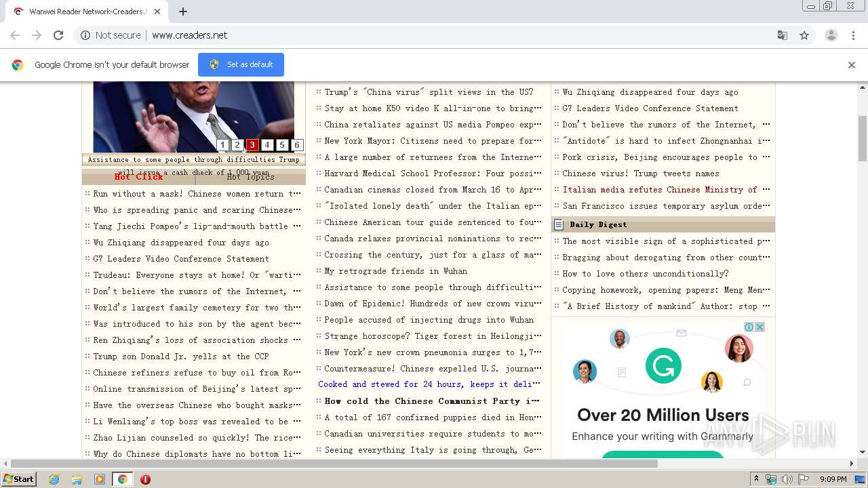Image resolution: width=868 pixels, height=488 pixels.
Task: Go back to the previous page
Action: [15, 35]
